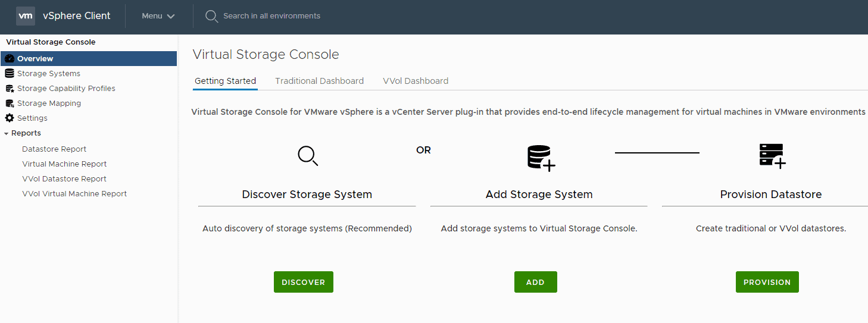Click the Storage Capability Profiles icon
Image resolution: width=868 pixels, height=323 pixels.
point(10,88)
